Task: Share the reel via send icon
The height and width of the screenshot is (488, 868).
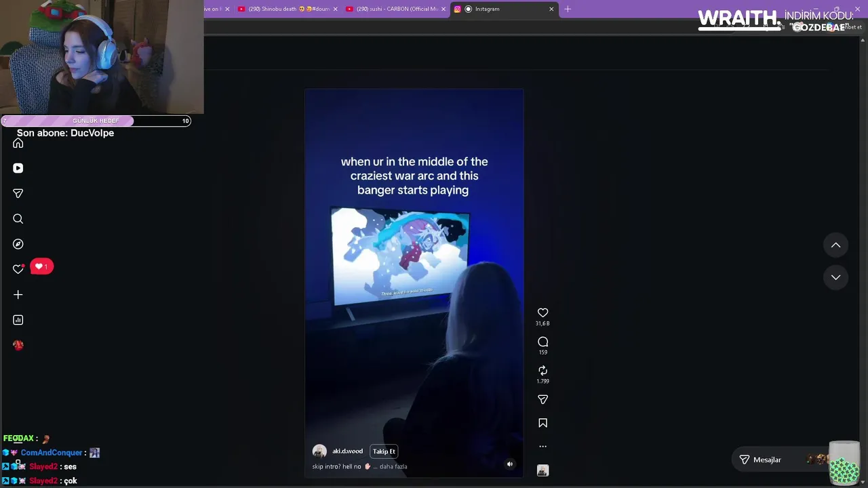Action: [542, 400]
